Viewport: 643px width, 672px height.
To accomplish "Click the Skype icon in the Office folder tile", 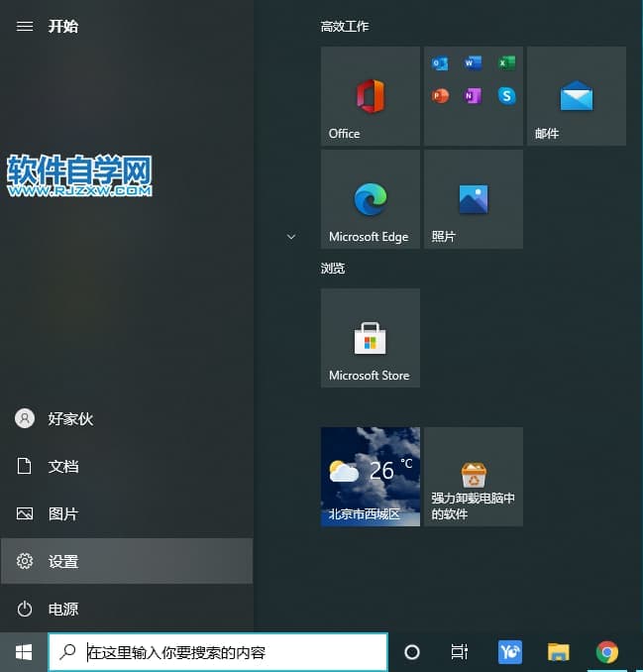I will tap(507, 96).
